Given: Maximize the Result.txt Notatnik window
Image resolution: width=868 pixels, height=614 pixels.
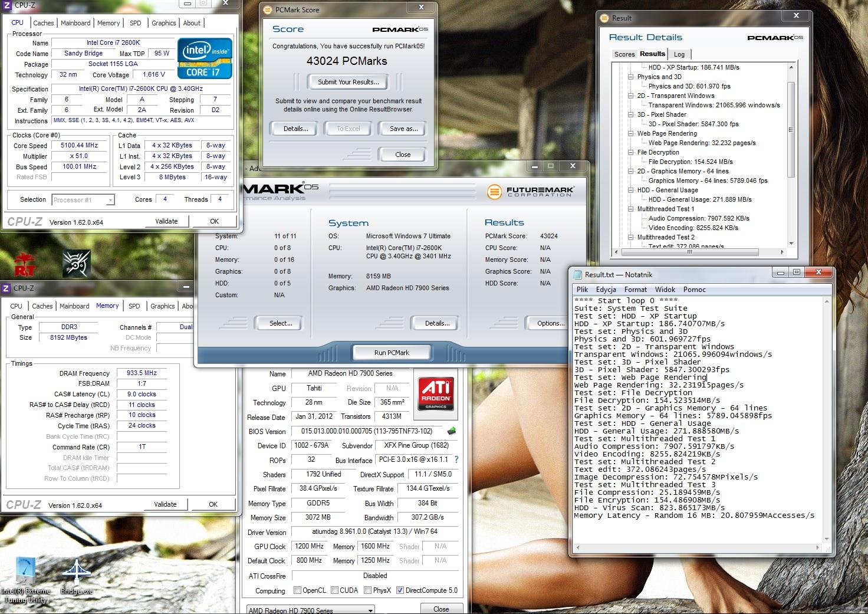Looking at the screenshot, I should [796, 272].
